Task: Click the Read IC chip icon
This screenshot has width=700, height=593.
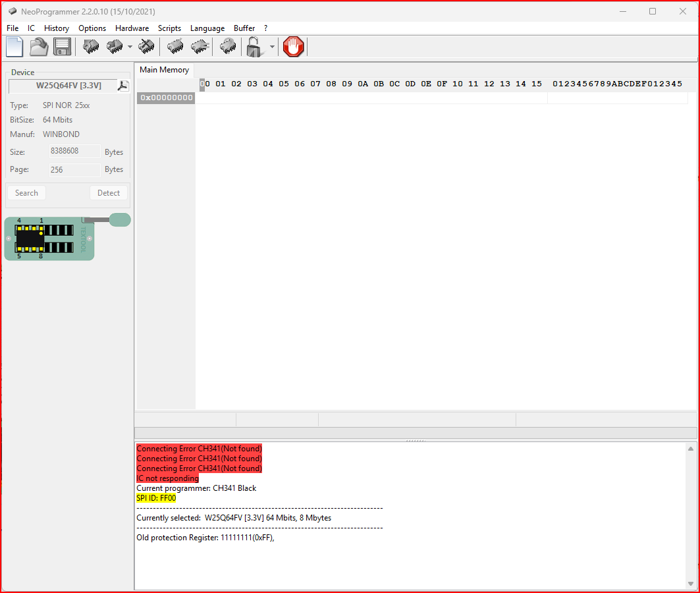Action: 91,47
